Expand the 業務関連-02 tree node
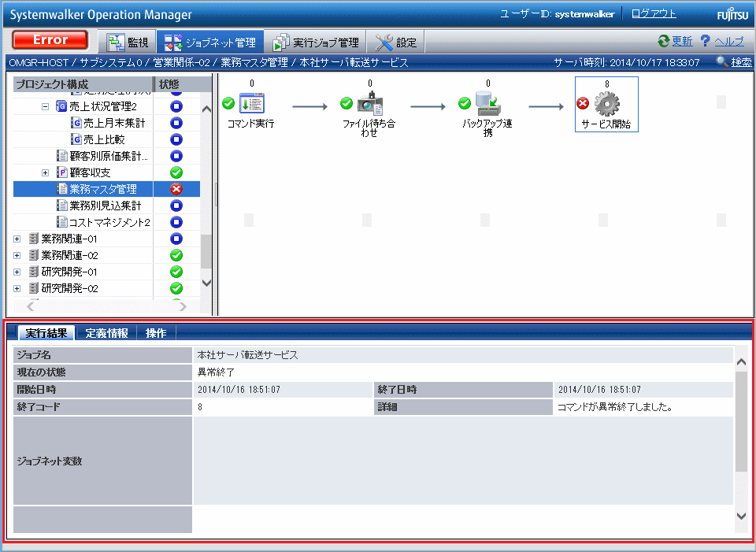 tap(17, 255)
